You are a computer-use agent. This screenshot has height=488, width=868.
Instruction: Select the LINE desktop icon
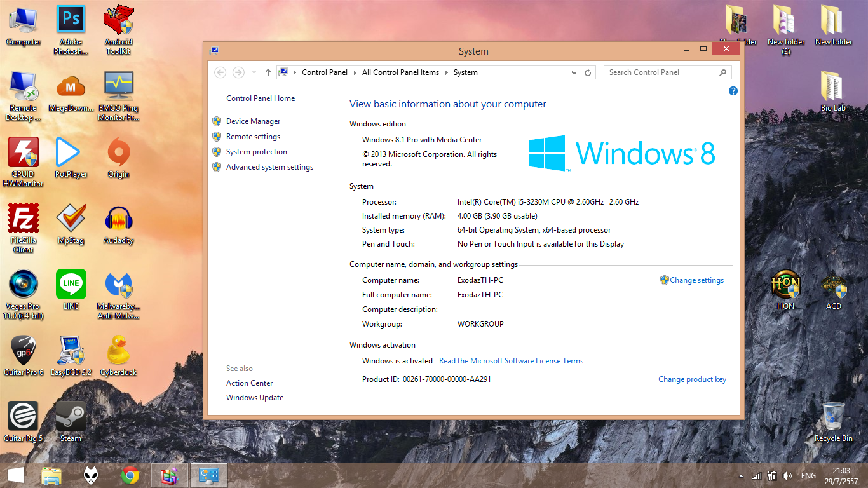(71, 290)
